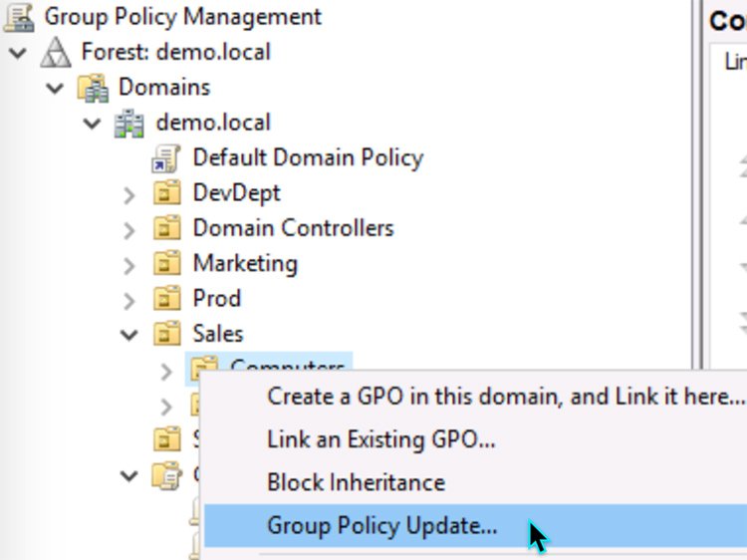Collapse the Sales organizational unit
747x560 pixels.
[x=129, y=335]
